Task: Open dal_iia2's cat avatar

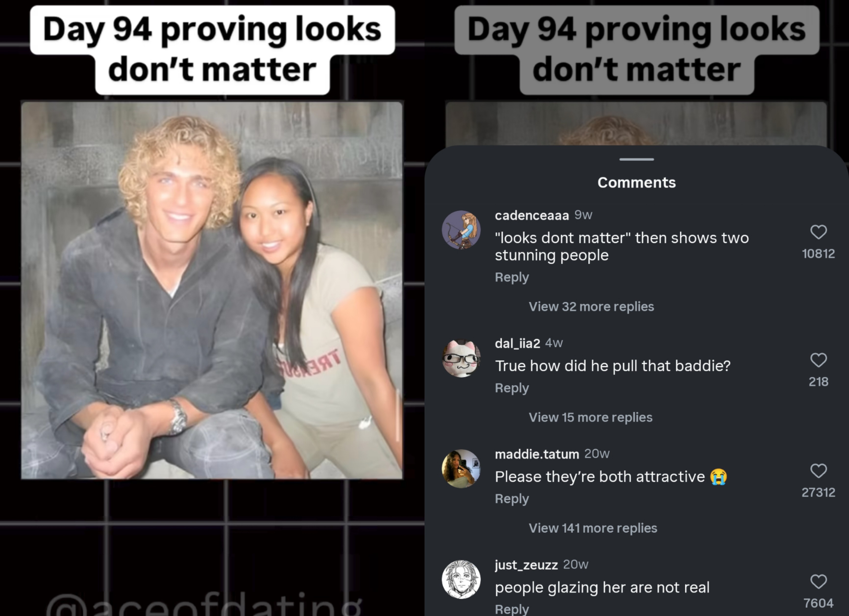Action: tap(461, 358)
